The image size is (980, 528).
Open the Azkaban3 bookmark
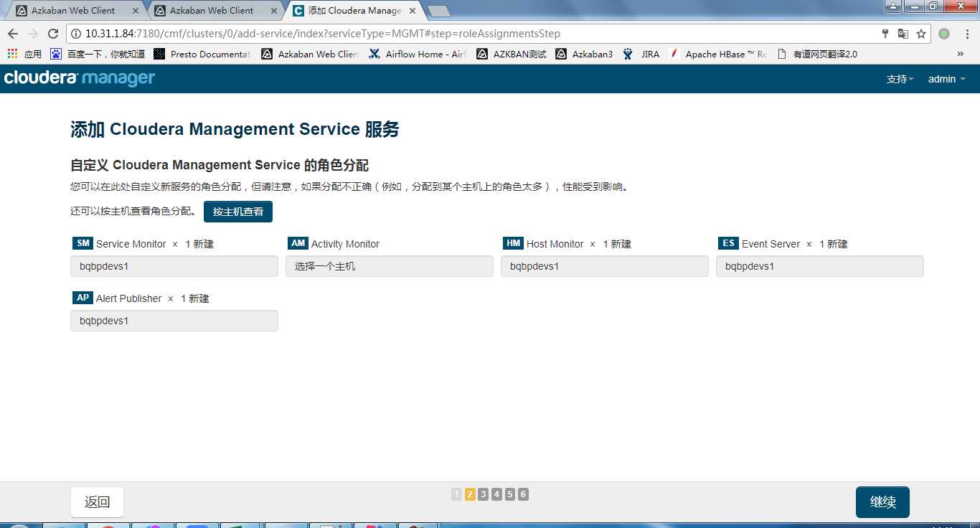(x=584, y=54)
